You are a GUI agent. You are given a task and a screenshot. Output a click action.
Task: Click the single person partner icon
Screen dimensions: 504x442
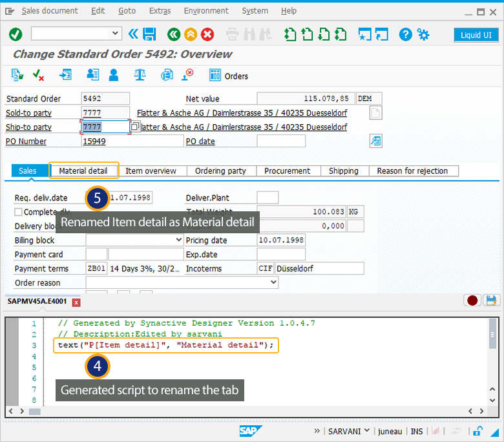pyautogui.click(x=114, y=75)
